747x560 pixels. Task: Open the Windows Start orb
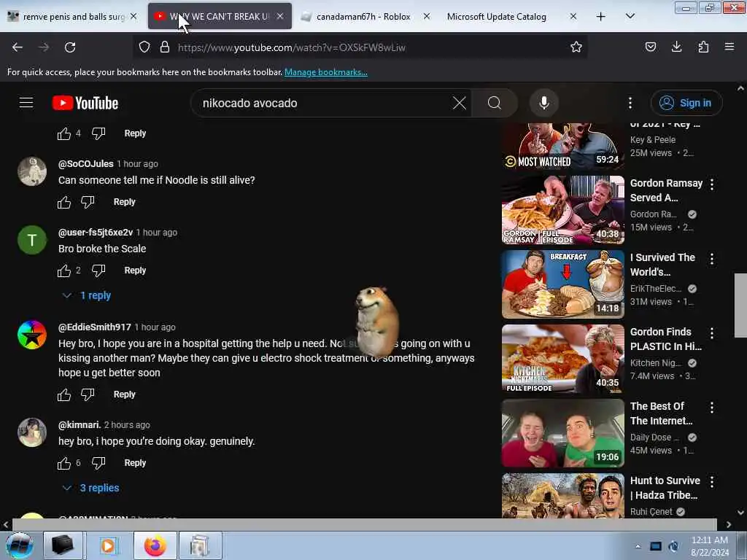click(x=20, y=545)
